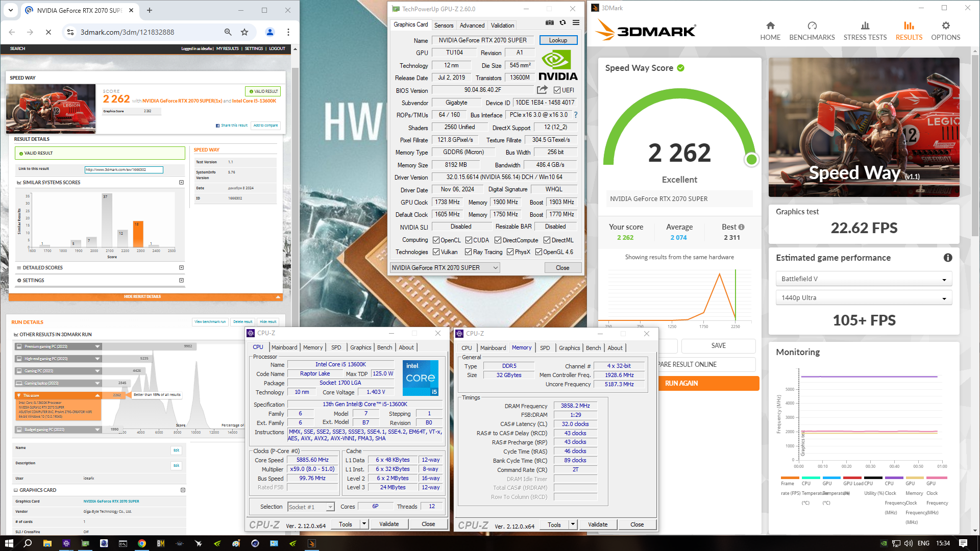Viewport: 980px width, 551px height.
Task: Toggle the Ray Tracing checkbox
Action: click(x=468, y=252)
